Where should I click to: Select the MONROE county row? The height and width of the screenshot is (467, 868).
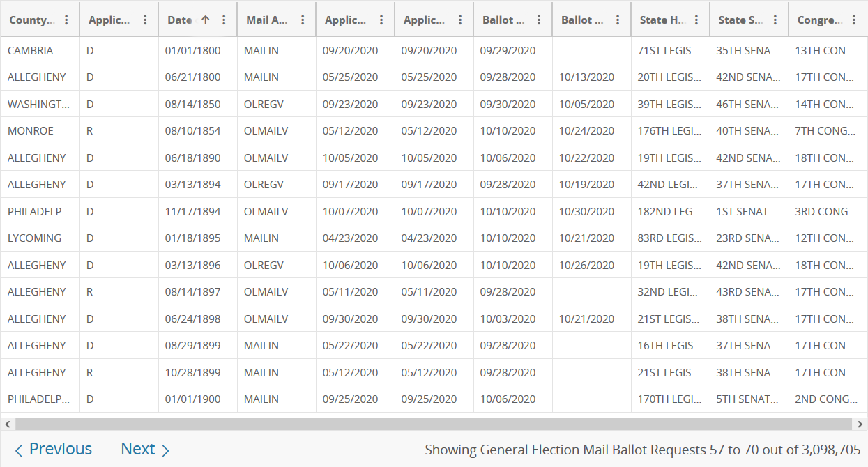434,131
